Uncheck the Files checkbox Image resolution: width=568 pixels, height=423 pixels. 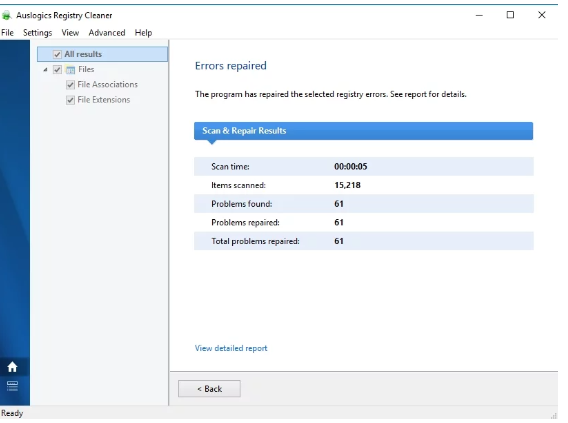pyautogui.click(x=57, y=70)
